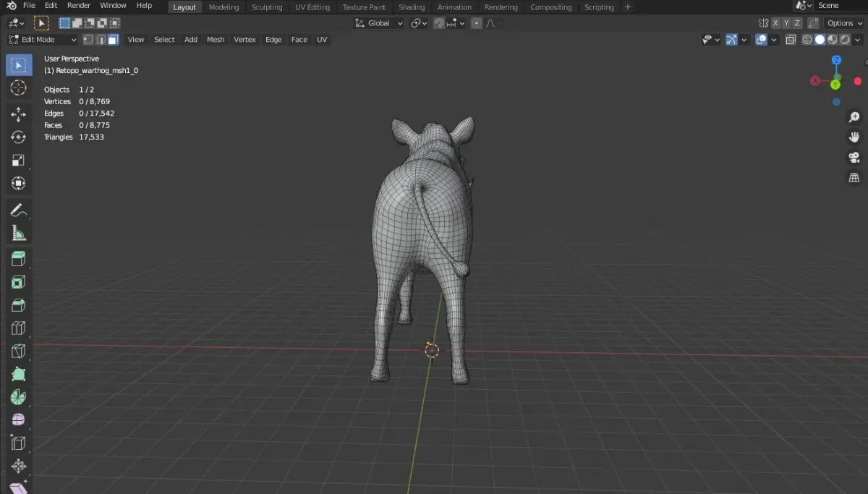Screen dimensions: 868x494
Task: Select the Bevel tool
Action: (19, 305)
